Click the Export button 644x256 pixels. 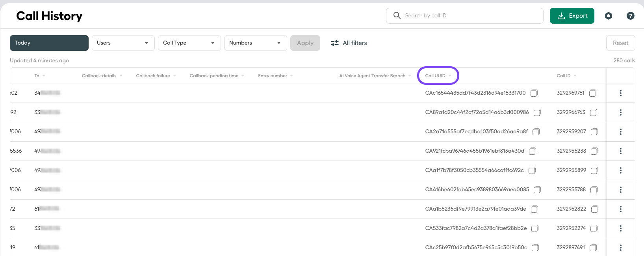(572, 16)
